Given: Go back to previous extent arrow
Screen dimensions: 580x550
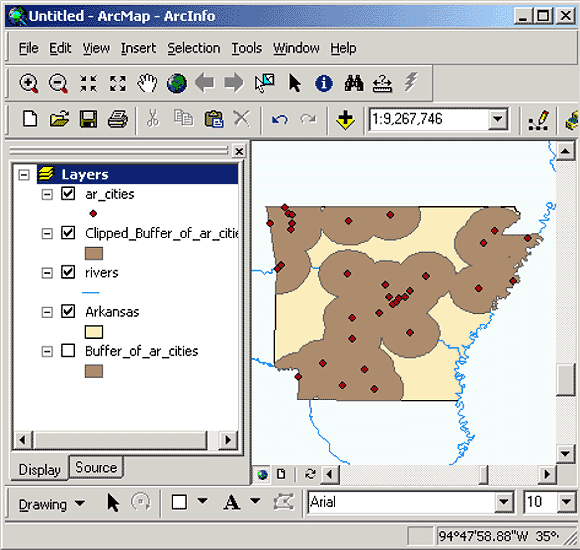Looking at the screenshot, I should [x=205, y=83].
